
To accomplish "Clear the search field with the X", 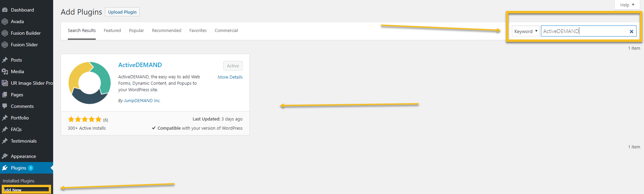I will coord(631,31).
